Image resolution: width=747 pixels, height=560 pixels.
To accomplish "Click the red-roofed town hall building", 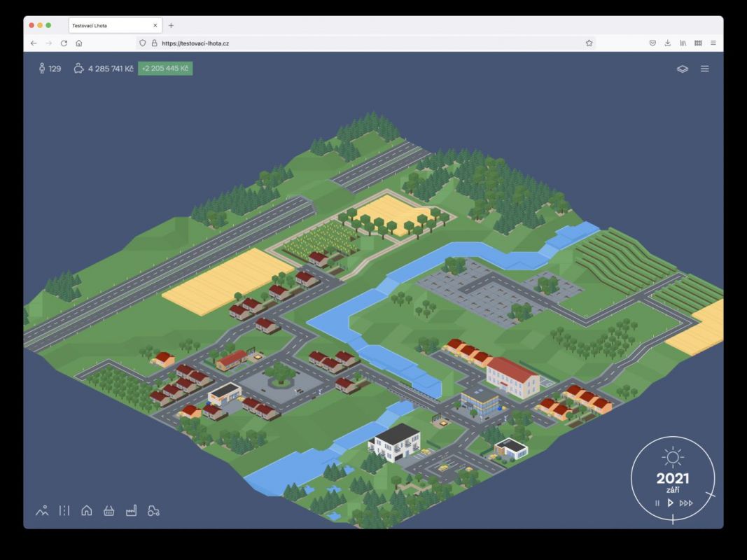I will click(512, 377).
